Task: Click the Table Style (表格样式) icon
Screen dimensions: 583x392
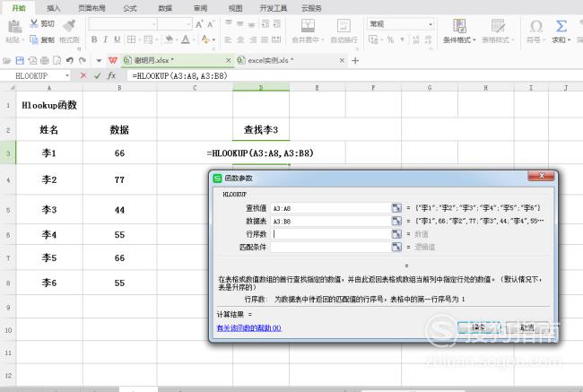Action: (x=498, y=26)
